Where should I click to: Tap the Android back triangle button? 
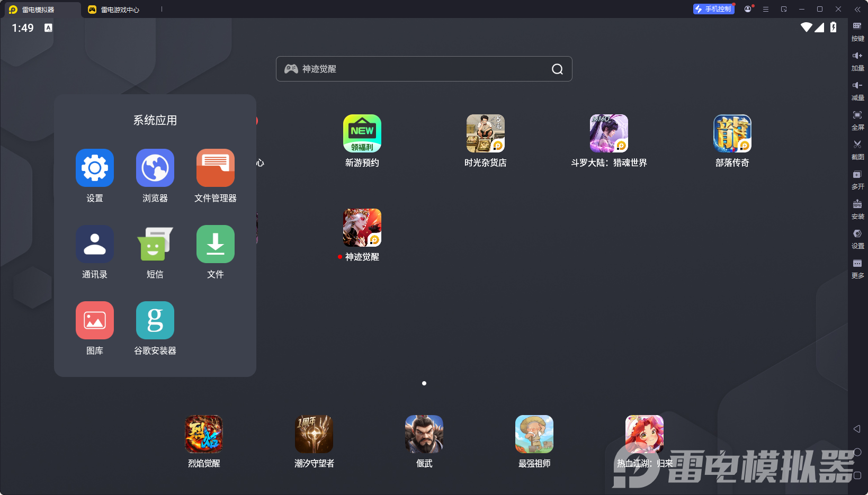[x=857, y=429]
